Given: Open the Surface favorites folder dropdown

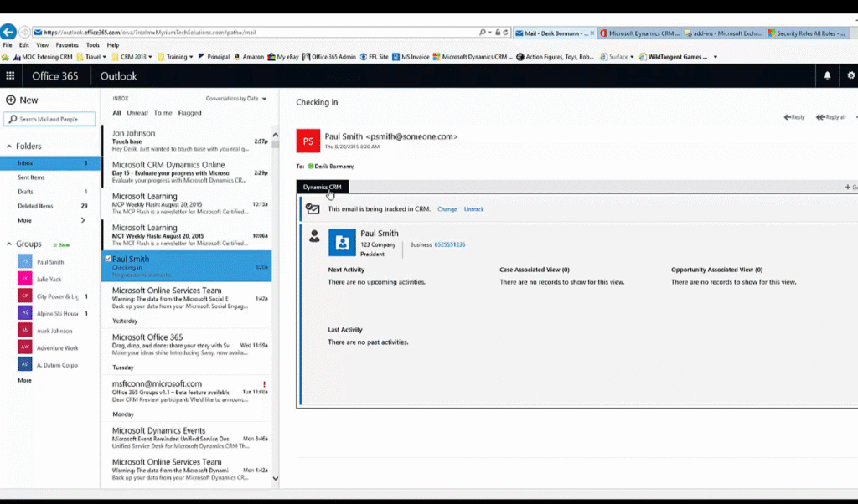Looking at the screenshot, I should [x=618, y=57].
